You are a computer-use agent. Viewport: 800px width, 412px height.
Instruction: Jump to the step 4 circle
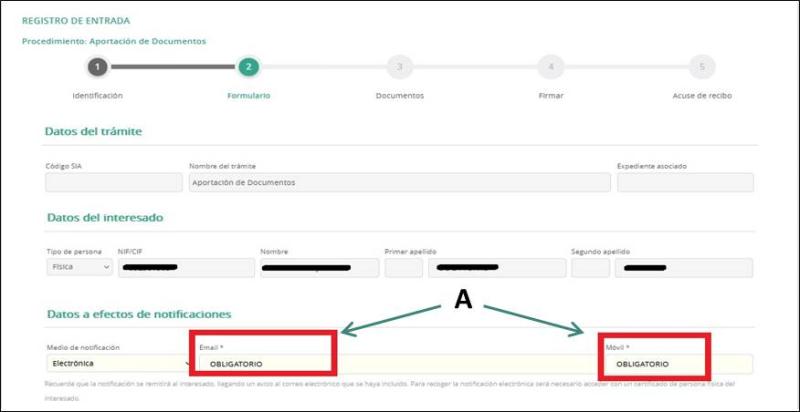(550, 67)
